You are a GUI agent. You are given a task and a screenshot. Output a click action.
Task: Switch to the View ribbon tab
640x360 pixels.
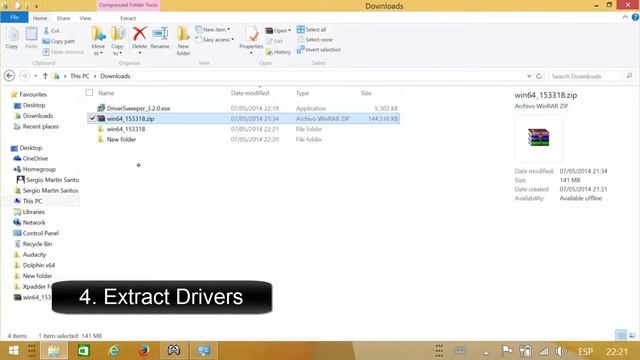[85, 18]
